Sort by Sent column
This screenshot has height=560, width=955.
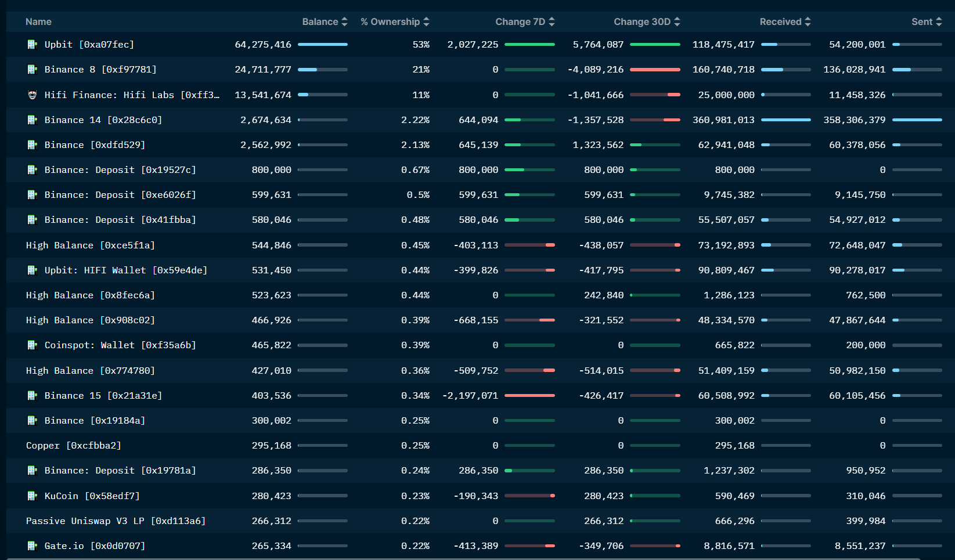(926, 21)
